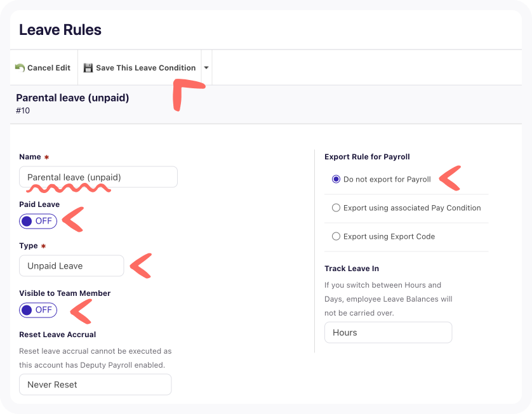Click the Name input field
The width and height of the screenshot is (532, 414).
click(98, 177)
